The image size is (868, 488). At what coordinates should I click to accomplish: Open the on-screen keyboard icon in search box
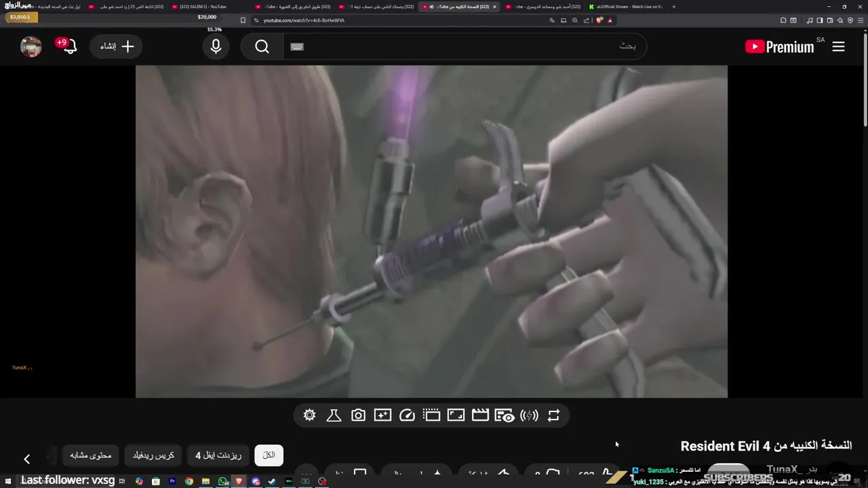coord(297,47)
